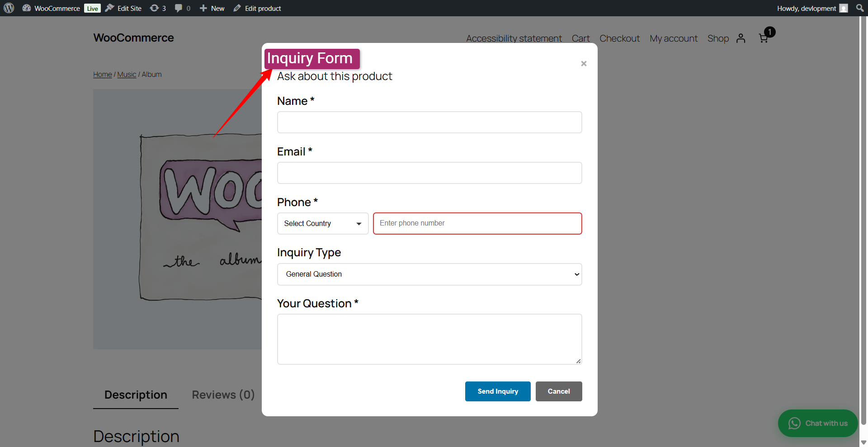
Task: Click the Live status badge
Action: 92,8
